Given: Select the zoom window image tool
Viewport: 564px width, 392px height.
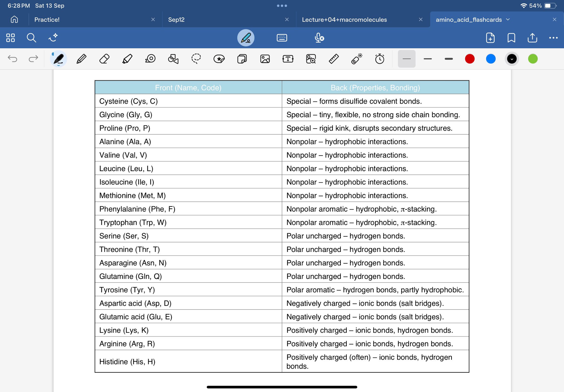Looking at the screenshot, I should 311,59.
